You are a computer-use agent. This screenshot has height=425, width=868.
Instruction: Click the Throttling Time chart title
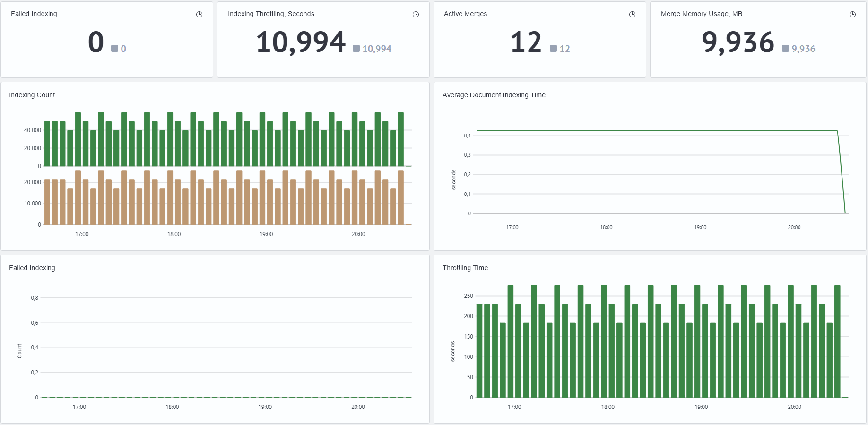[x=465, y=268]
